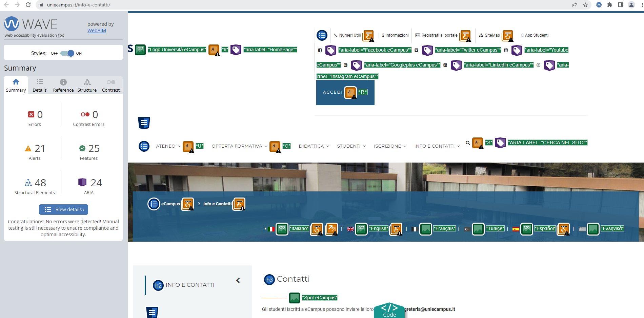Open the SiteMap link
The image size is (644, 318).
[489, 35]
